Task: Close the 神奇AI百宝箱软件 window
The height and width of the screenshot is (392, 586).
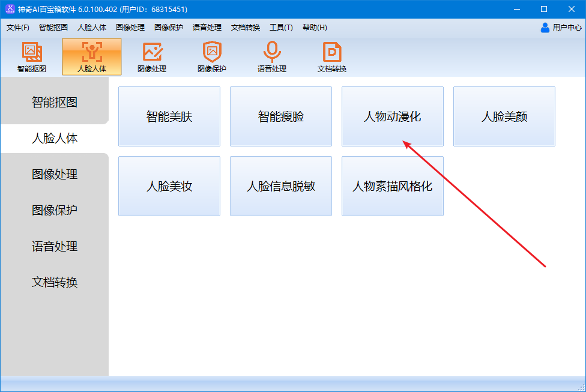Action: pos(572,9)
